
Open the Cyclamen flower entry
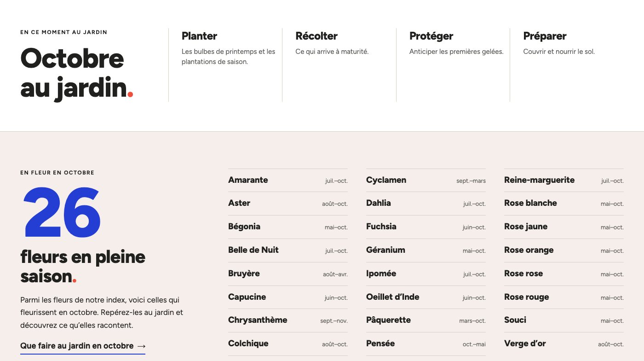click(x=426, y=180)
